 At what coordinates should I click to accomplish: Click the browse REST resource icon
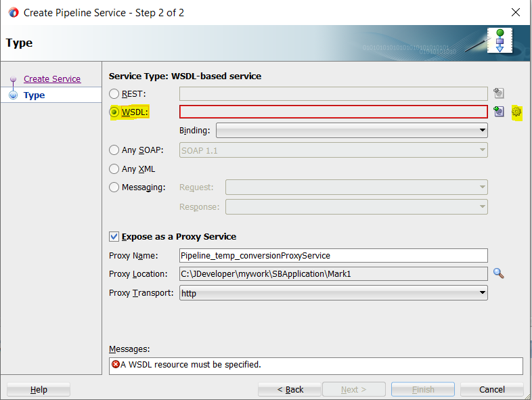499,93
